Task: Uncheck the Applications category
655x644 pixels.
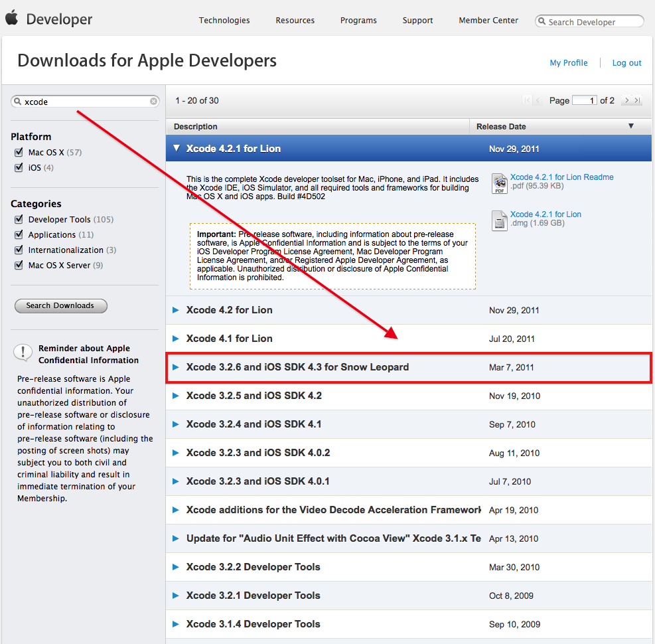Action: pyautogui.click(x=19, y=234)
